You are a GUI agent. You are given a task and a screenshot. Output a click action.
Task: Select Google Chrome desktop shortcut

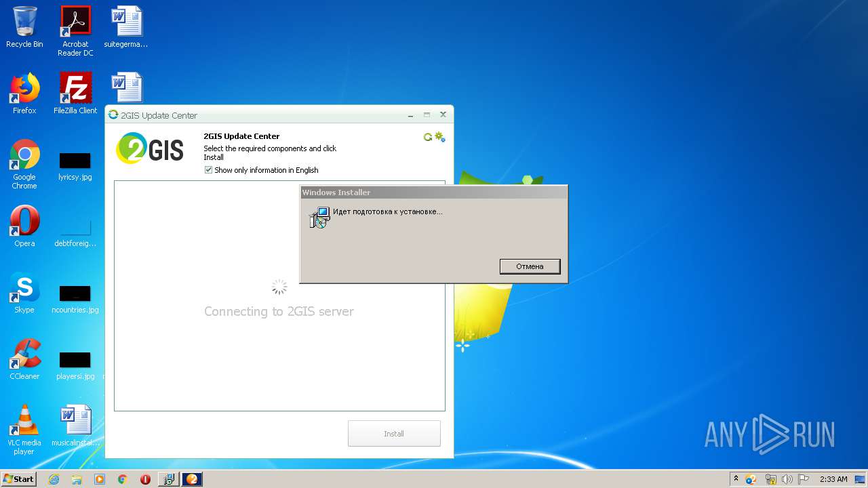pos(24,164)
